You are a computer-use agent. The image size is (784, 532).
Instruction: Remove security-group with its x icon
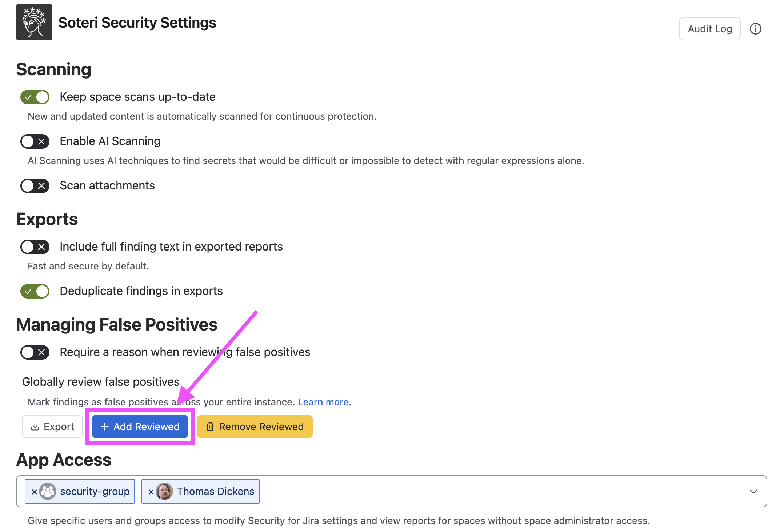(34, 492)
